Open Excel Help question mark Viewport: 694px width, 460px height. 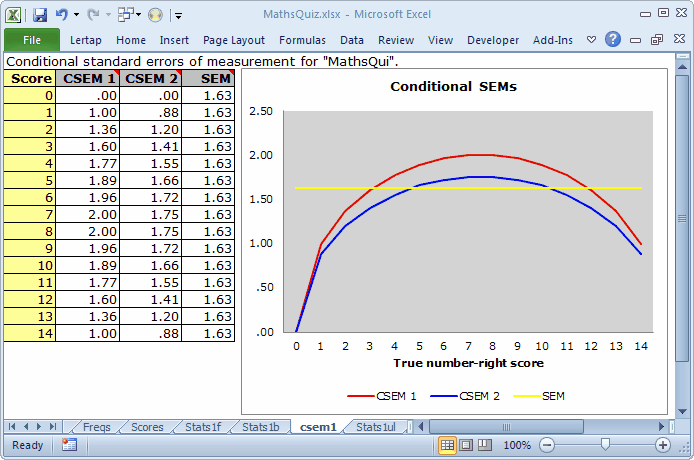(x=613, y=39)
